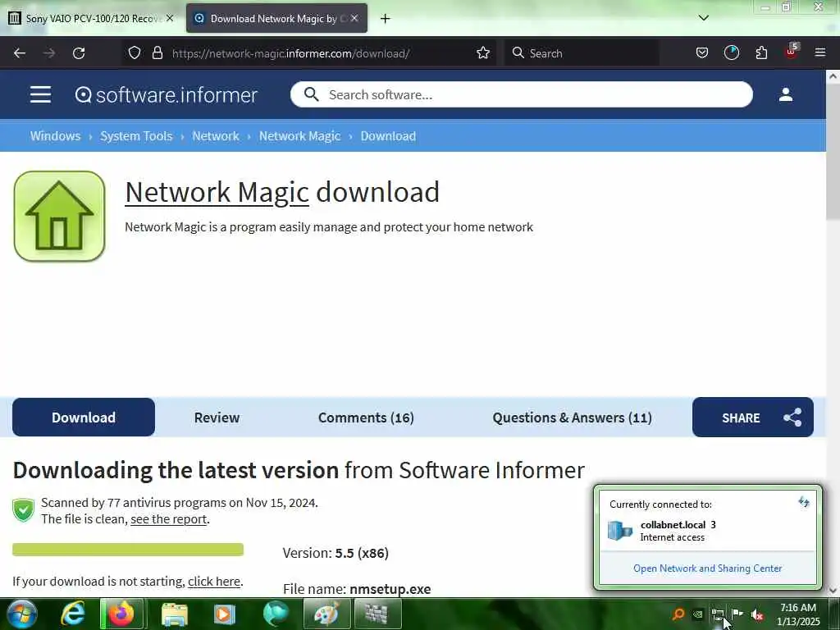The height and width of the screenshot is (630, 840).
Task: Go back to the previous page
Action: [x=20, y=53]
